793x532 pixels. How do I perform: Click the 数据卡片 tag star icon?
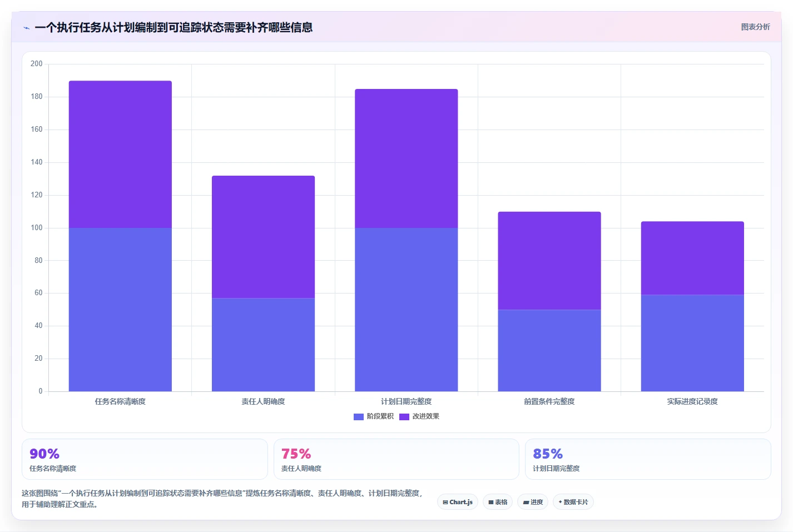[561, 502]
